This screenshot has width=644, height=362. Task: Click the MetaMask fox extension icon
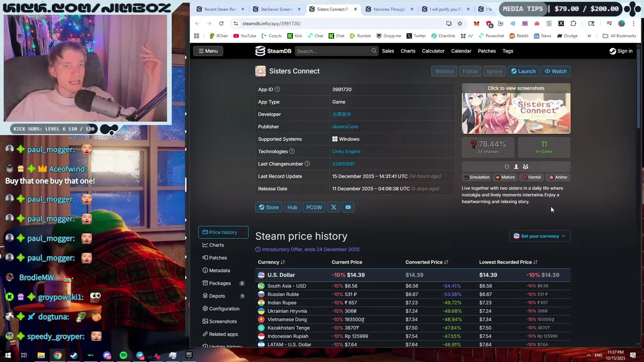(x=476, y=24)
